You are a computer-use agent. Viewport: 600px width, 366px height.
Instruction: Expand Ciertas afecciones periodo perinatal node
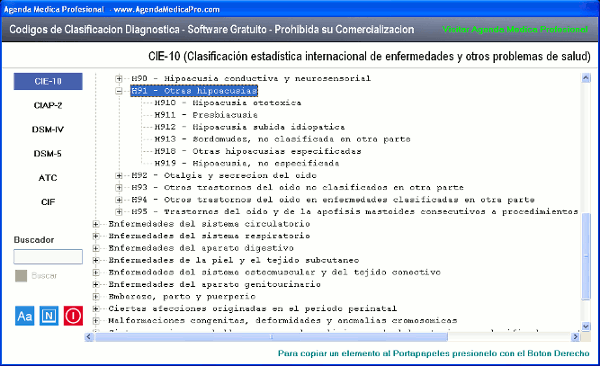pos(96,309)
